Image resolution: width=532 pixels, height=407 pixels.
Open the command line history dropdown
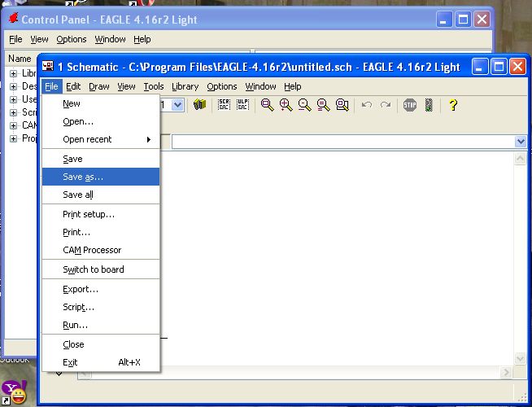[521, 141]
